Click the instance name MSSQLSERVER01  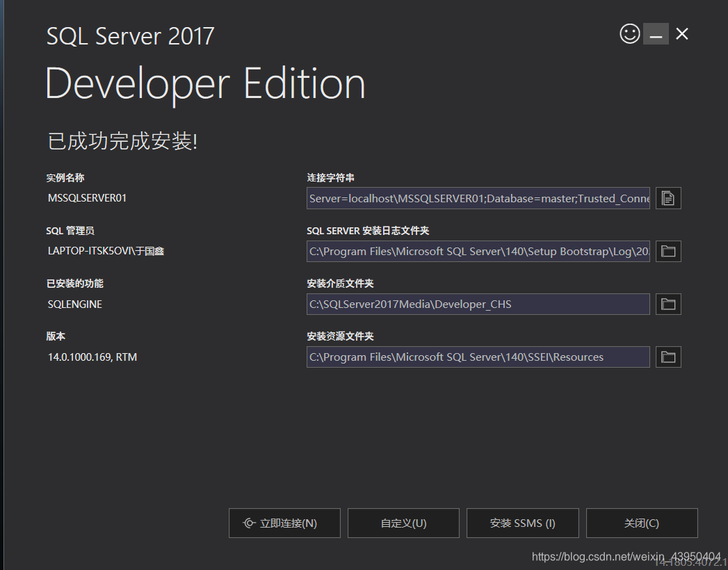point(88,198)
